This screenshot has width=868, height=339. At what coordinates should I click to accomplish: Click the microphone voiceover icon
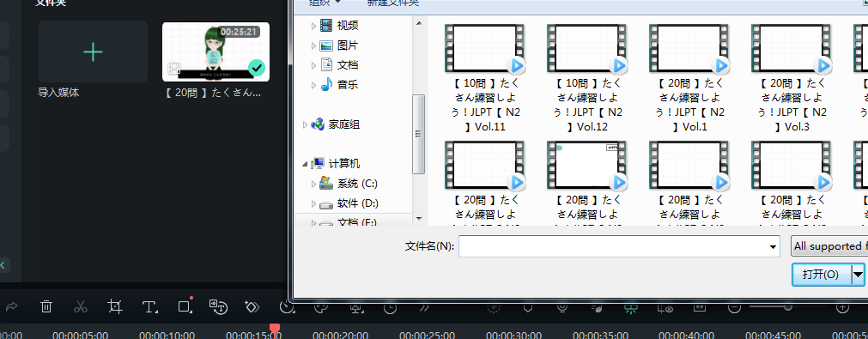(x=562, y=307)
